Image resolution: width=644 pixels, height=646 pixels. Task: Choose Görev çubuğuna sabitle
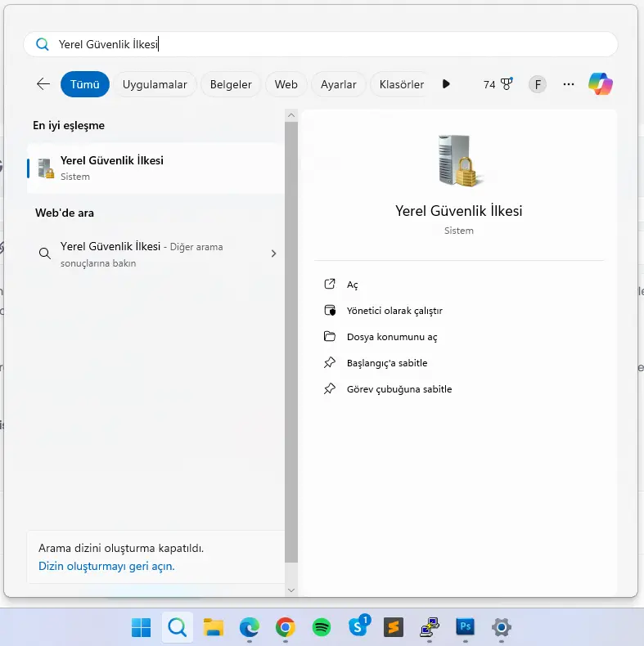pos(399,389)
